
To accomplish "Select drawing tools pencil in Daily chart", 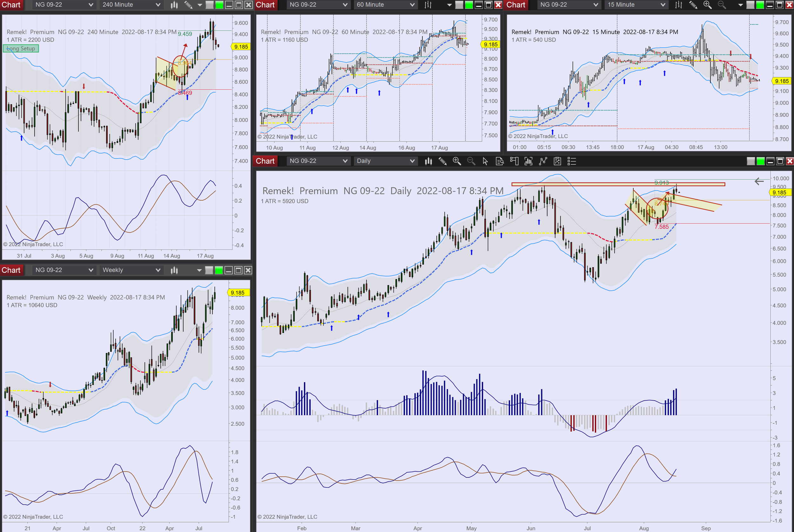I will pos(442,161).
